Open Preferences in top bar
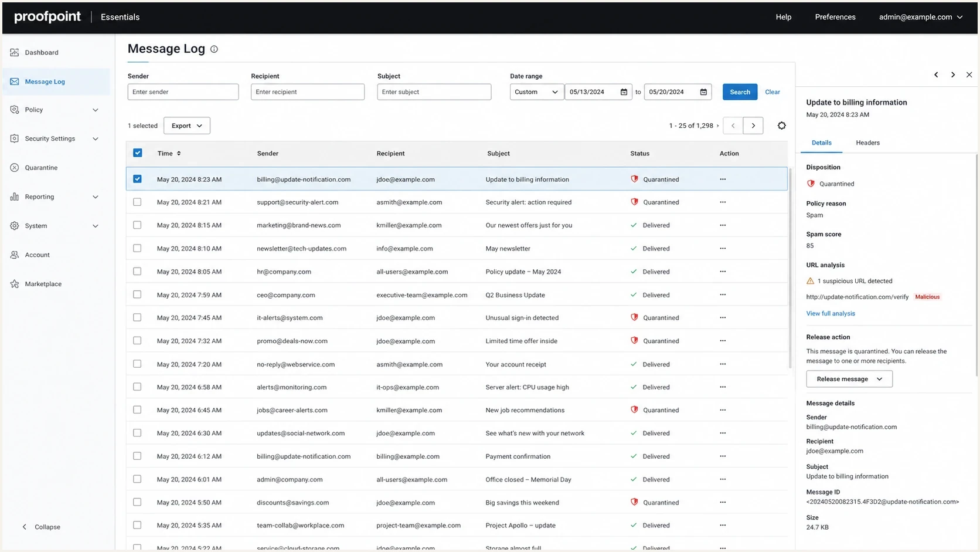Viewport: 980px width, 552px height. [x=835, y=17]
